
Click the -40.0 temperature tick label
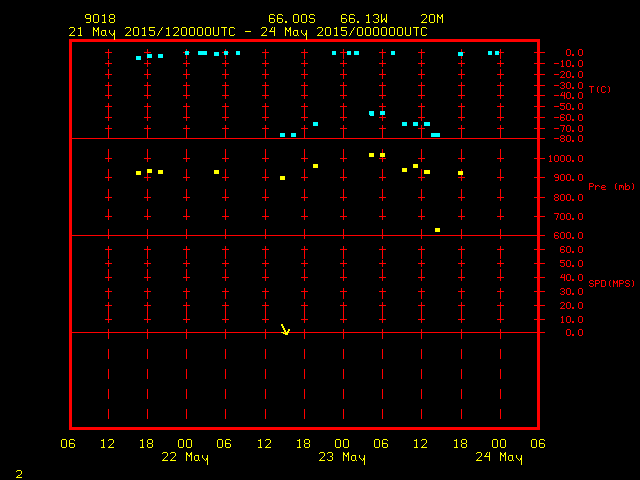569,96
